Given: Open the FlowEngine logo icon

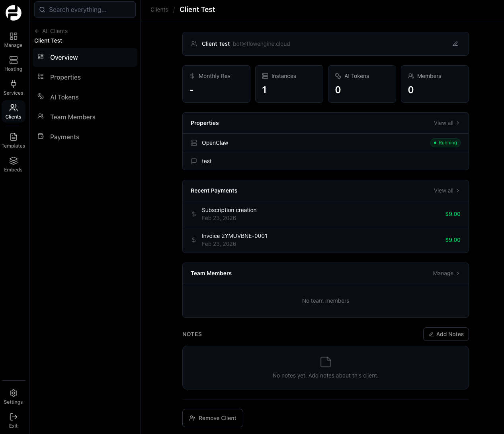Looking at the screenshot, I should click(13, 12).
